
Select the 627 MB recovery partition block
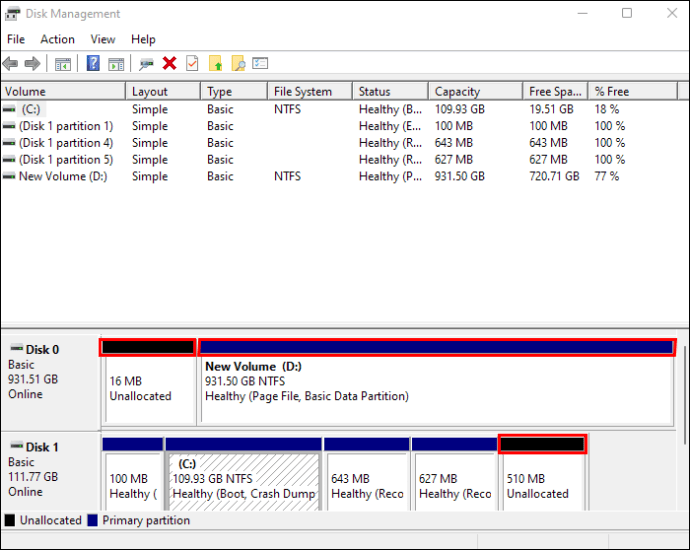tap(455, 474)
